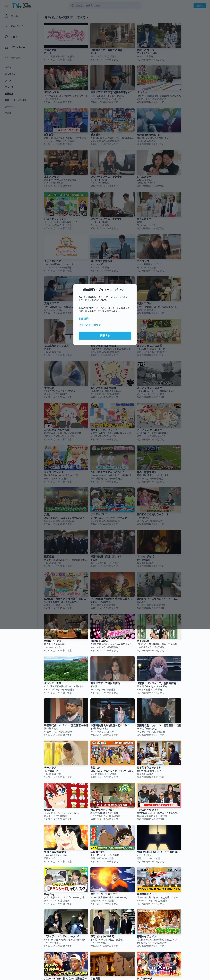The image size is (210, 980).
Task: Open the MIX MEISEI STORY thumbnail
Action: 159,837
